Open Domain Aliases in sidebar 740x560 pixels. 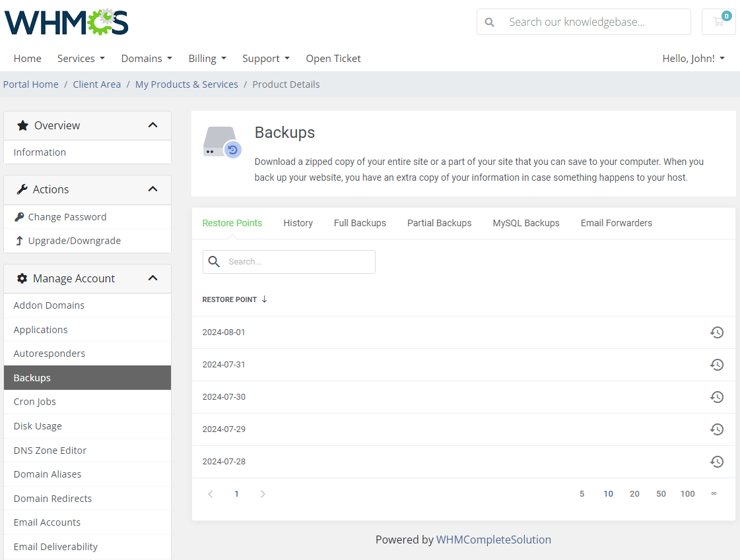[x=87, y=474]
